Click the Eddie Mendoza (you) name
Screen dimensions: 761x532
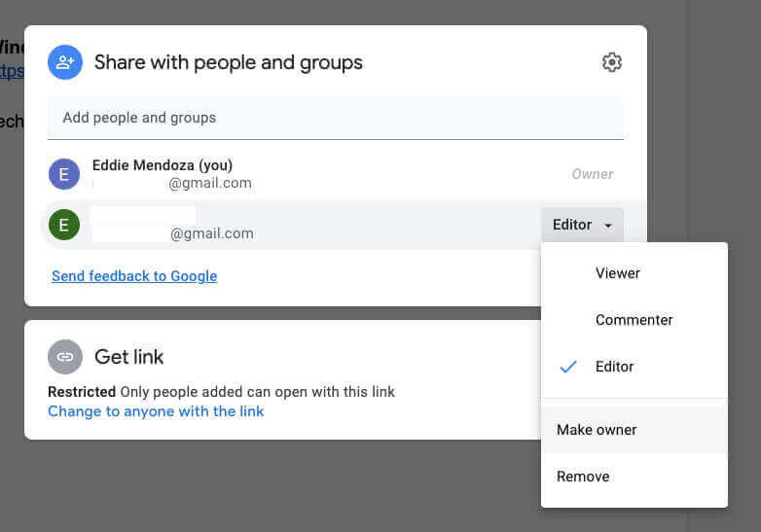(163, 165)
